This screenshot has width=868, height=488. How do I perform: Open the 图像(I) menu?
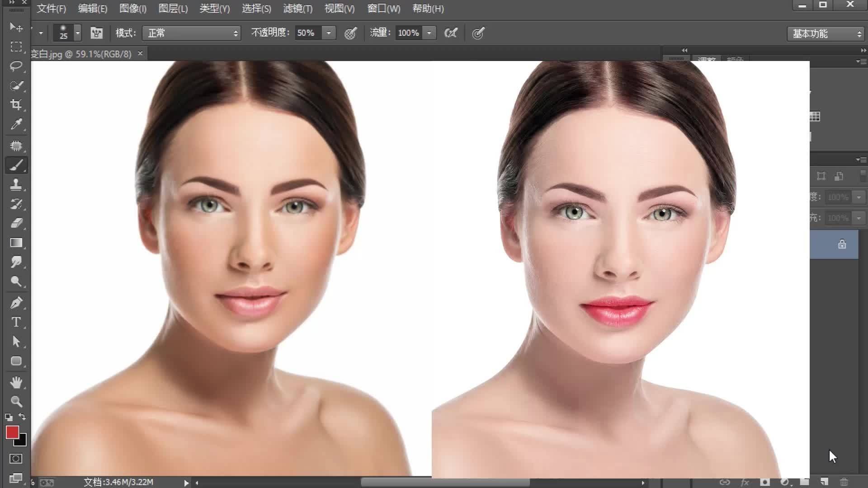133,9
